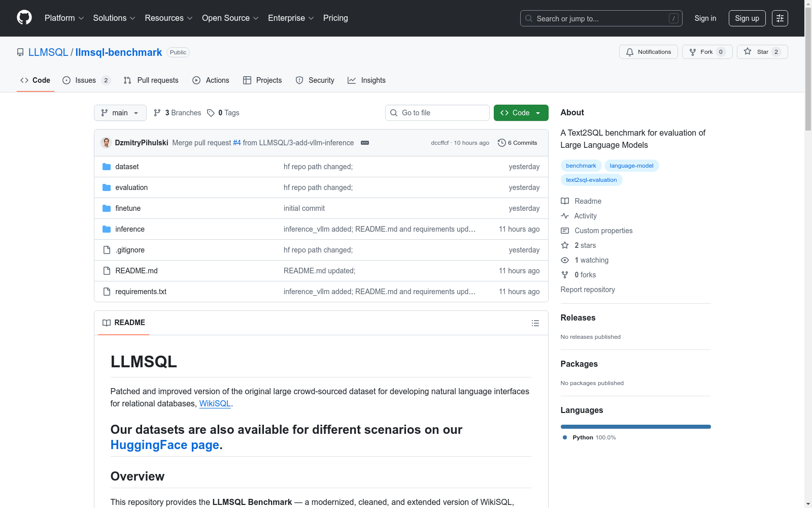Click the bell icon in Notifications button

pyautogui.click(x=630, y=52)
